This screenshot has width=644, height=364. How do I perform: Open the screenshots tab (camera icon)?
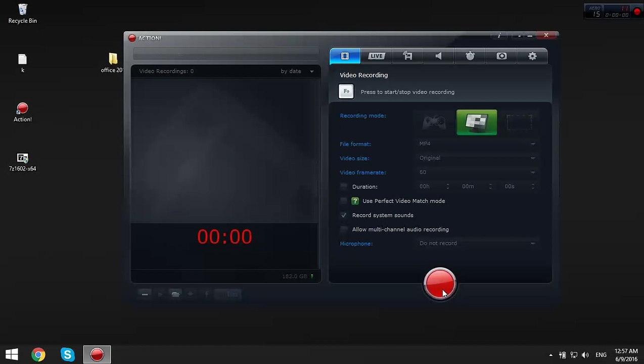click(501, 56)
